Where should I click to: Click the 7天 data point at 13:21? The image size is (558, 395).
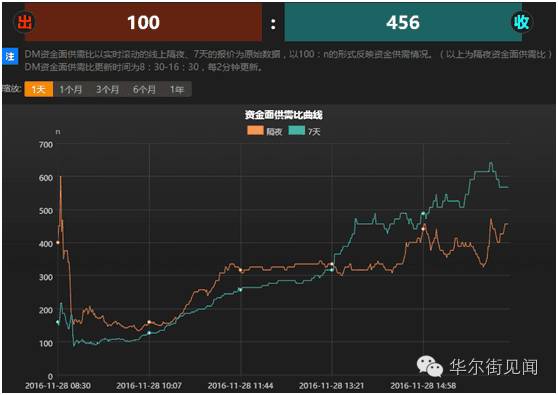point(332,270)
